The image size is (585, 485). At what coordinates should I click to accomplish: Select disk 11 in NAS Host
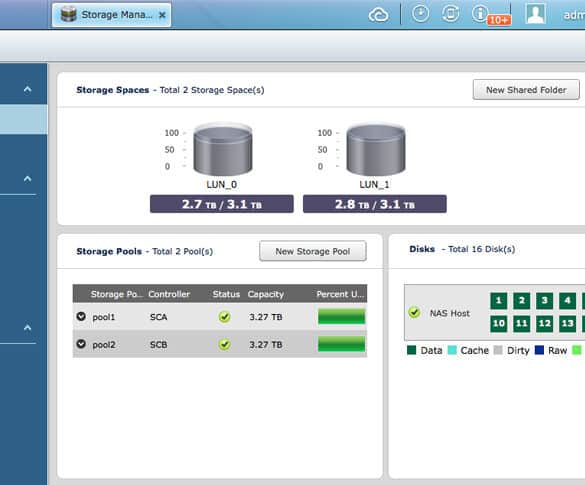tap(522, 323)
